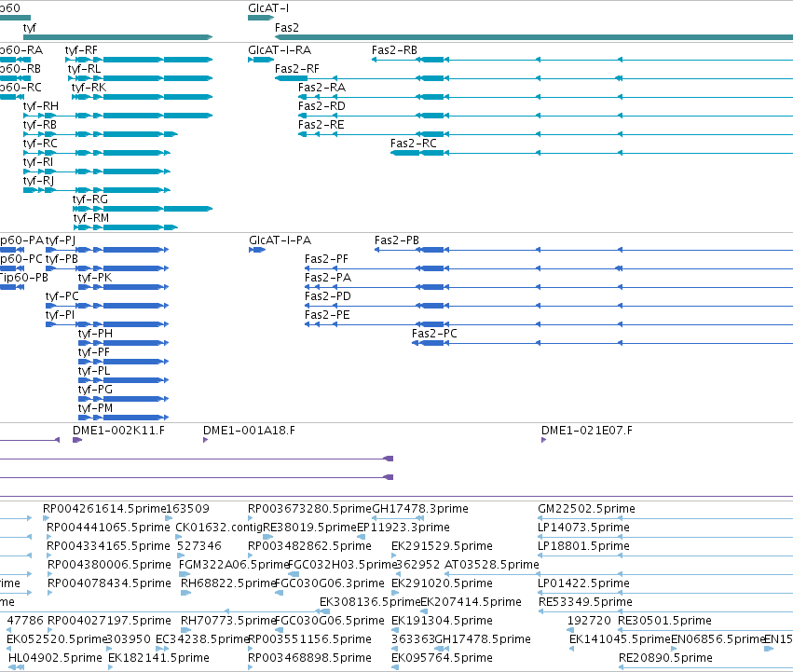793x672 pixels.
Task: Select the Fas2-PB protein
Action: click(583, 250)
